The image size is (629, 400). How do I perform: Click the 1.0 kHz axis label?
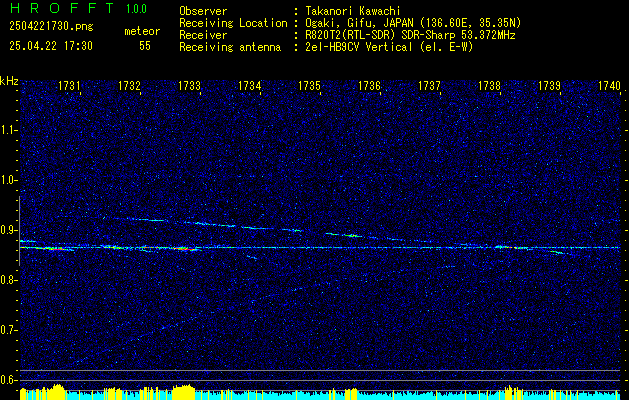8,180
